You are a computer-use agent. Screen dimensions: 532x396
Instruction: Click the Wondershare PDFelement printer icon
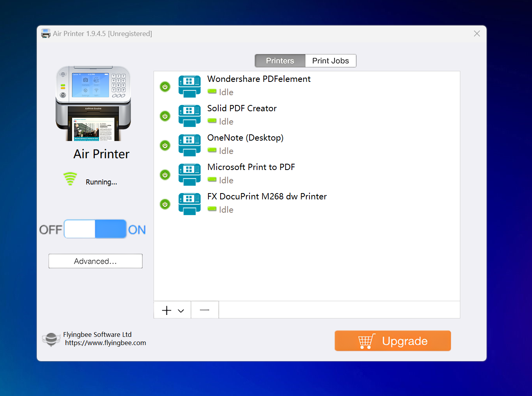click(190, 87)
